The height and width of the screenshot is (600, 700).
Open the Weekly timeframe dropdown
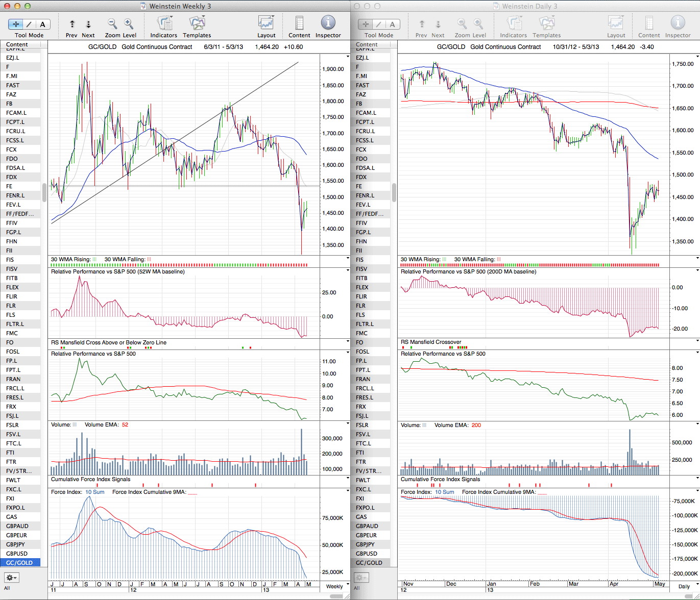334,586
